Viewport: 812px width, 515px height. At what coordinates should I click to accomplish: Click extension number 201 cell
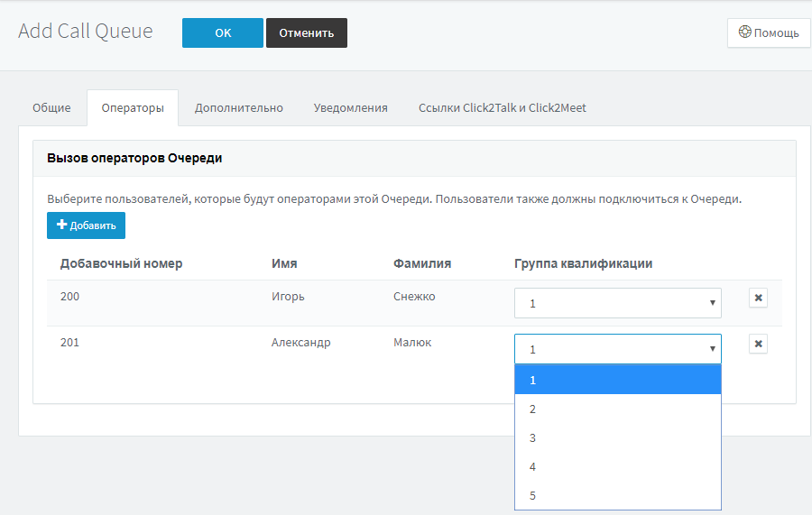point(69,343)
